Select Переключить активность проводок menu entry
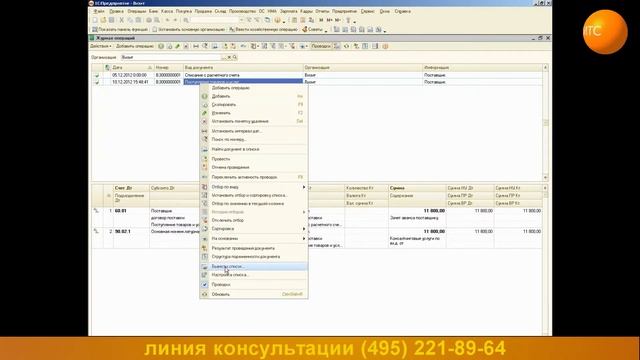The width and height of the screenshot is (640, 360). pyautogui.click(x=253, y=177)
